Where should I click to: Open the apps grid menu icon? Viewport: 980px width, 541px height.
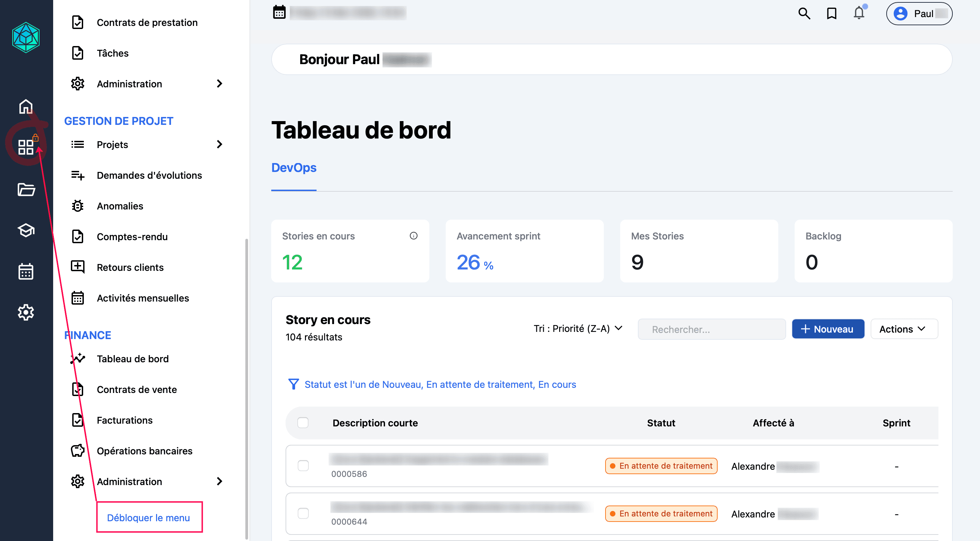pyautogui.click(x=26, y=147)
